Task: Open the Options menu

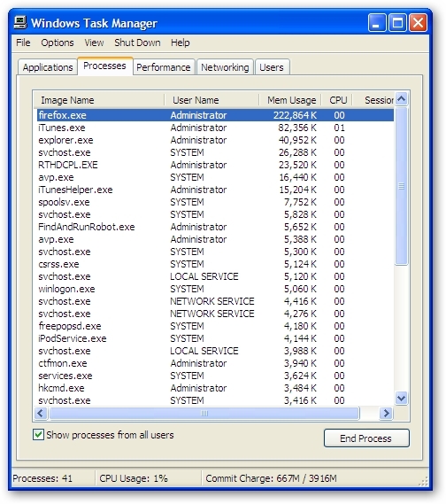Action: tap(58, 43)
